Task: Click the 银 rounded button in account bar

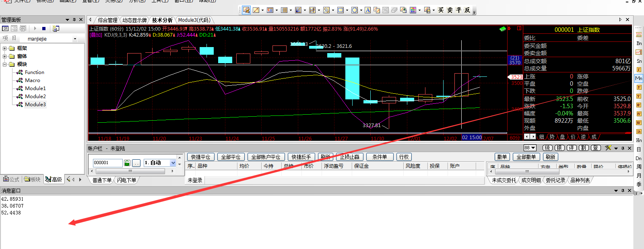Action: 559,148
